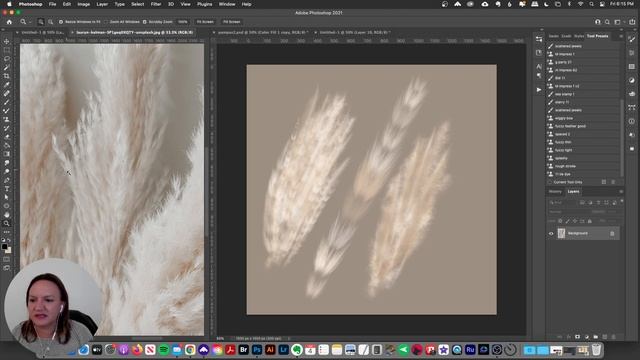Toggle Quick Mask mode
Screen dimensions: 640x360
pyautogui.click(x=7, y=259)
